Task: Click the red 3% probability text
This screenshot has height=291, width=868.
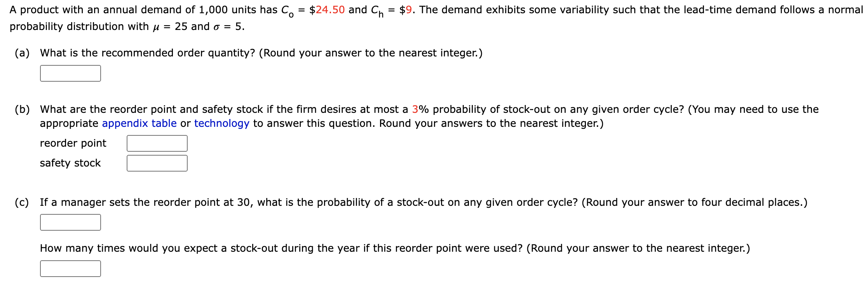Action: (418, 109)
